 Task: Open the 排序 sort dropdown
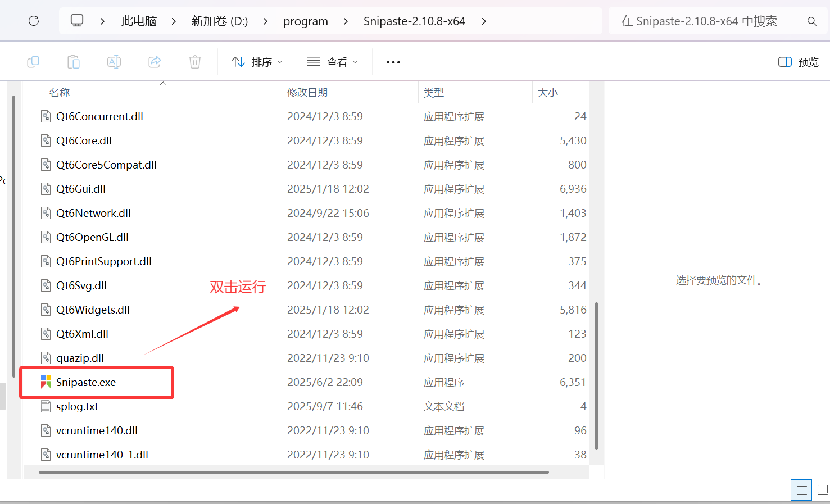coord(257,62)
